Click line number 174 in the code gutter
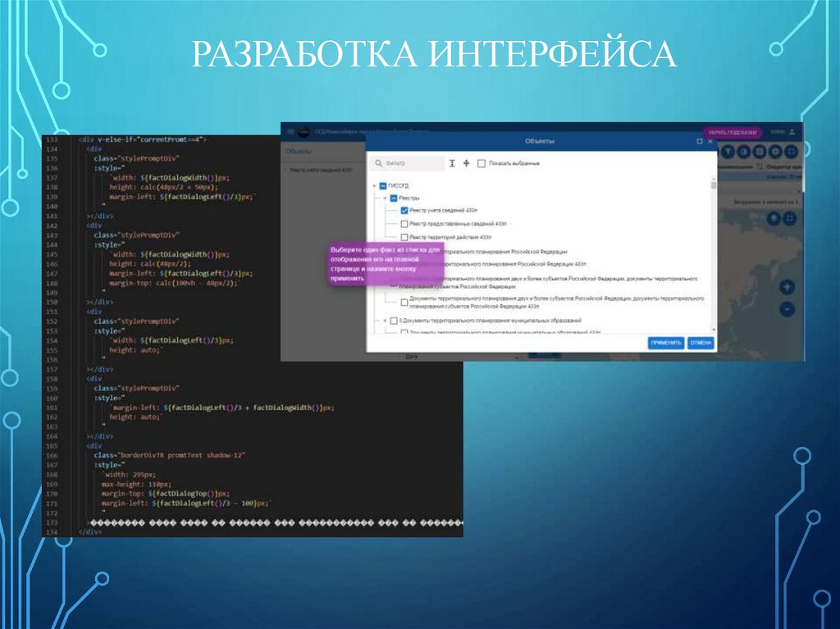 (52, 532)
